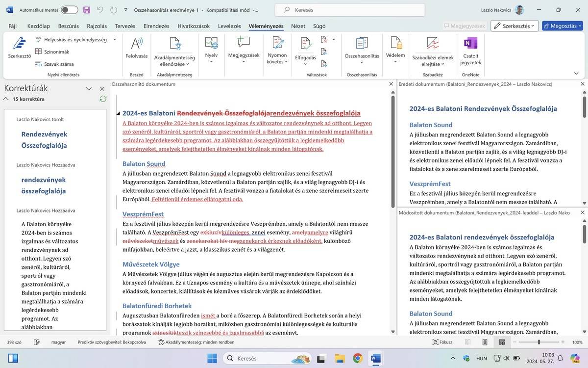Open Szinonimák thesaurus
This screenshot has width=588, height=368.
[x=52, y=52]
